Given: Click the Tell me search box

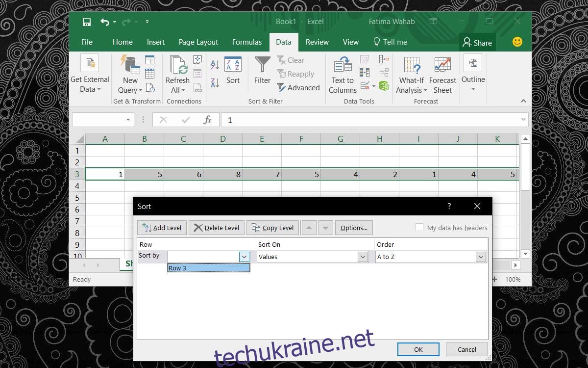Looking at the screenshot, I should (390, 42).
